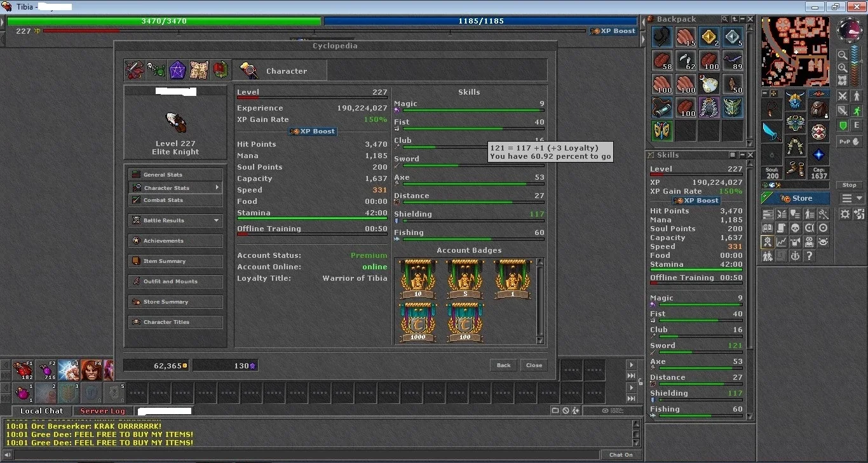The height and width of the screenshot is (463, 868).
Task: Open the Items tab with sword icon
Action: click(x=134, y=70)
